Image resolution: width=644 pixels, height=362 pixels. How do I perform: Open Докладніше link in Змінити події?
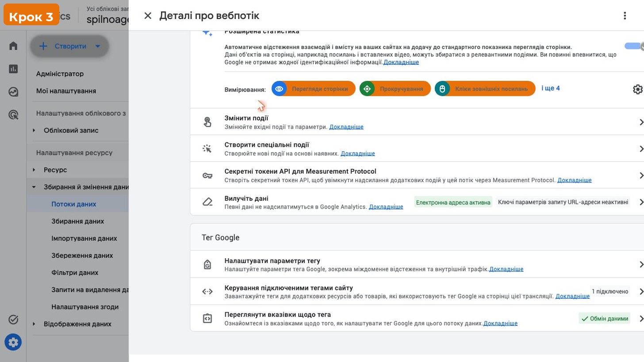[346, 127]
